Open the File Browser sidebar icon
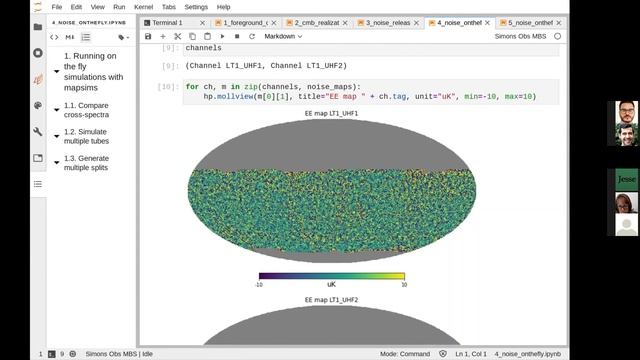Viewport: 640px width, 360px height. coord(38,27)
